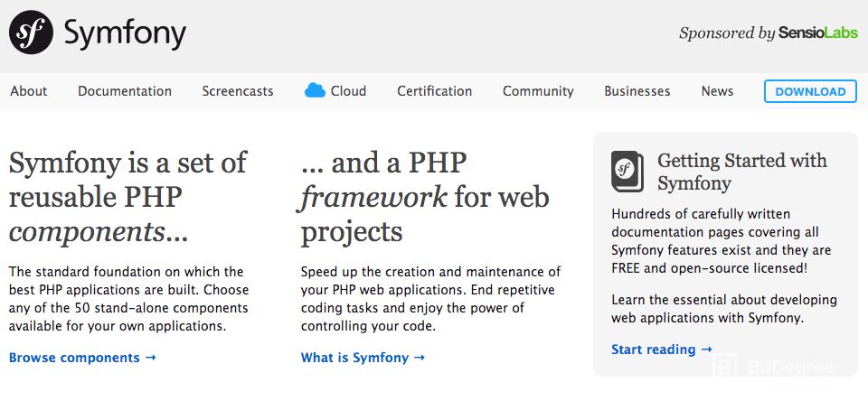The height and width of the screenshot is (401, 868).
Task: Click paragraph starting 'Hundreds of carefully written'
Action: 722,241
